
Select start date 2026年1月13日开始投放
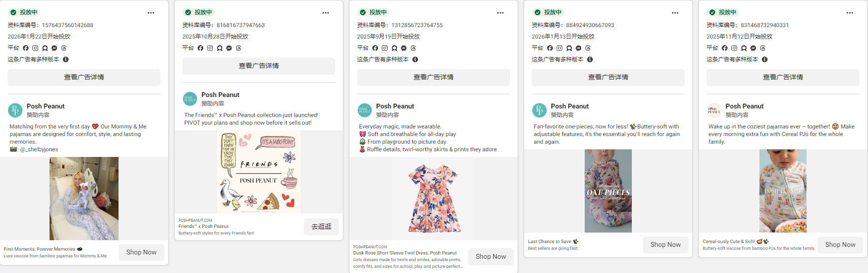(563, 37)
